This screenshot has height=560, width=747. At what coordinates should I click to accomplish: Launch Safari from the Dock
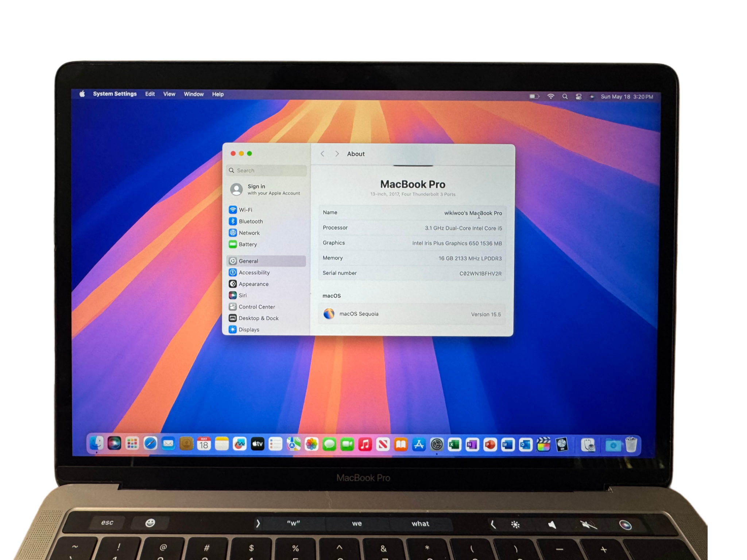pyautogui.click(x=150, y=444)
